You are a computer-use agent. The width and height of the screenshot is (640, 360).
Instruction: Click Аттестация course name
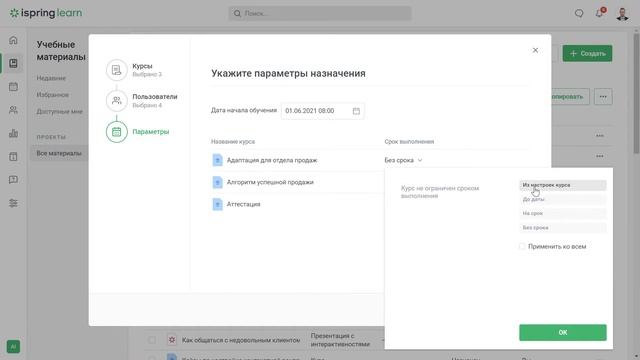click(243, 204)
